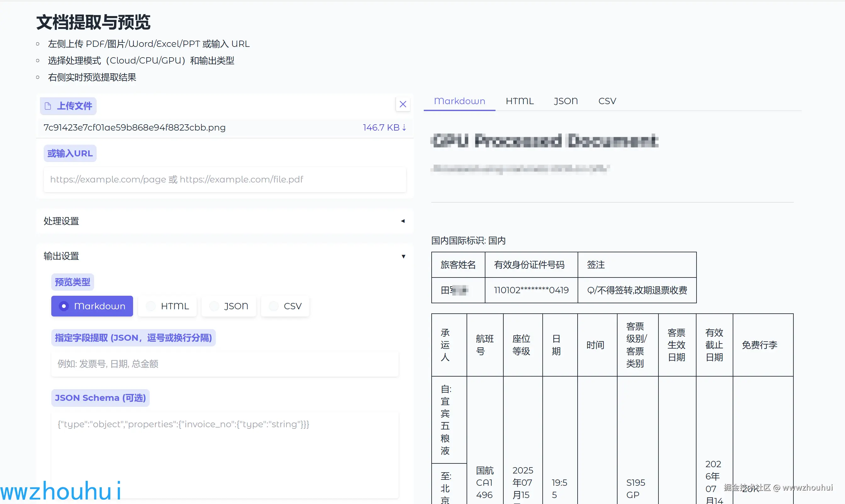Switch to the JSON result tab
The width and height of the screenshot is (845, 504).
(x=566, y=101)
